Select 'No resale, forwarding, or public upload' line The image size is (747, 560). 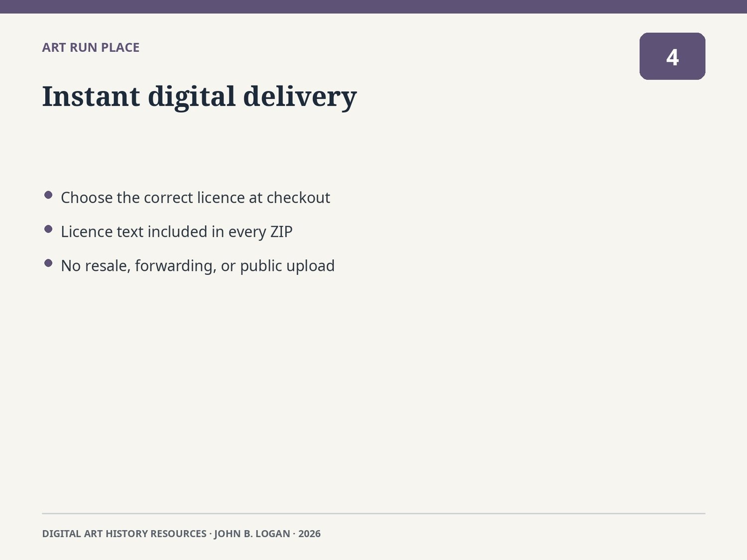coord(198,266)
